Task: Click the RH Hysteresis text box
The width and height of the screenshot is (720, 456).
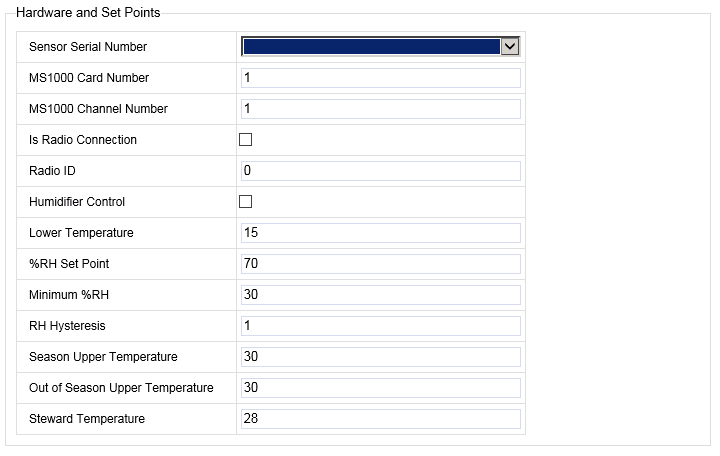Action: (x=380, y=326)
